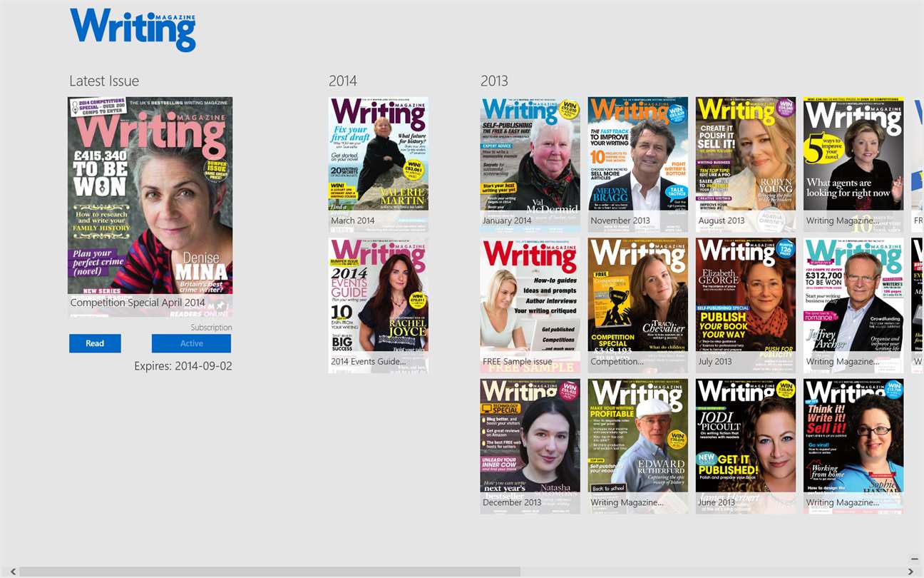Click the scrollbar left arrow
The height and width of the screenshot is (578, 924).
(x=14, y=572)
